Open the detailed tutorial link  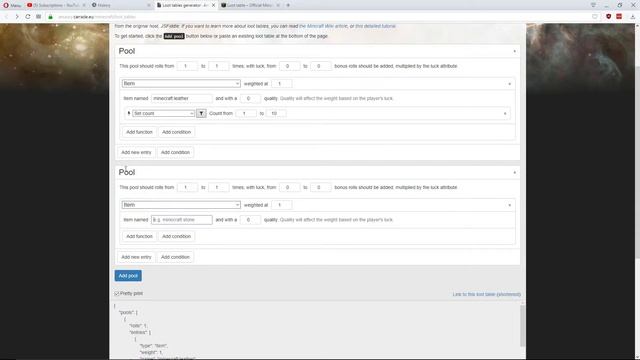tap(375, 26)
